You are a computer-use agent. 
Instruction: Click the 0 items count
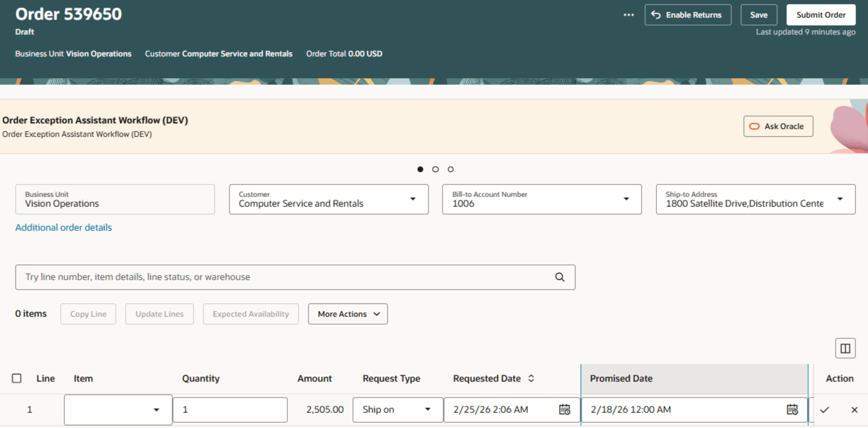tap(31, 314)
